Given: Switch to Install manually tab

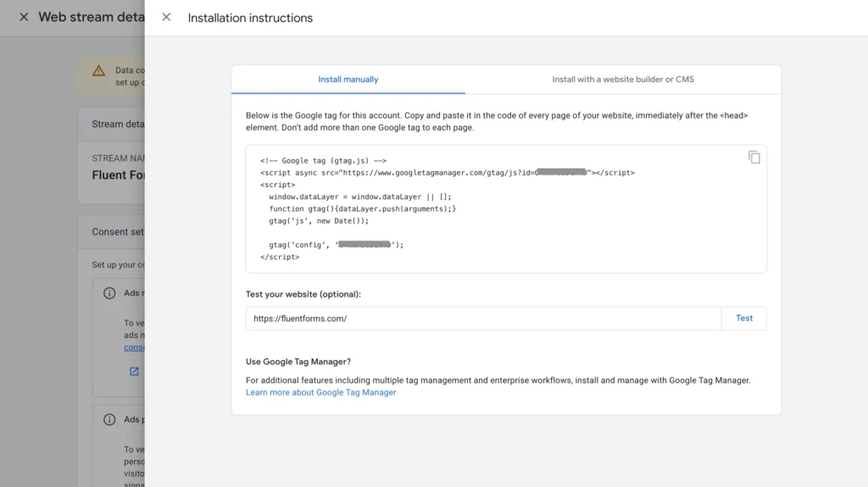Looking at the screenshot, I should click(x=348, y=79).
